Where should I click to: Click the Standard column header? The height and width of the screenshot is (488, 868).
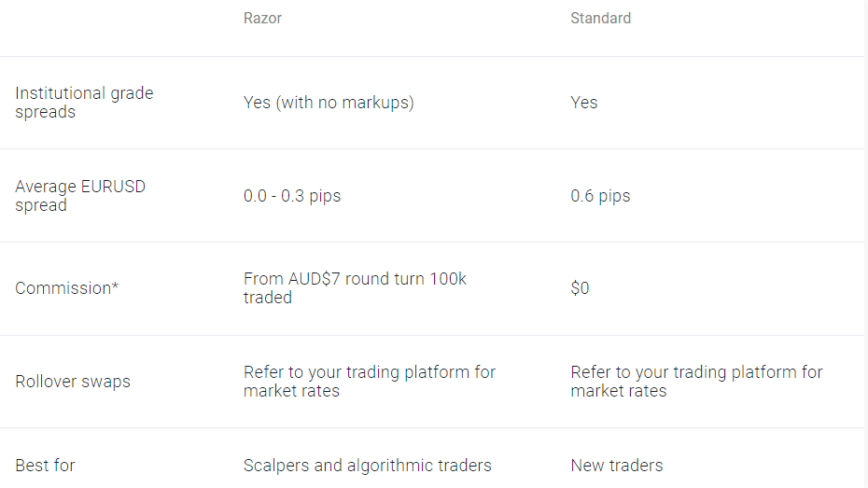point(601,19)
